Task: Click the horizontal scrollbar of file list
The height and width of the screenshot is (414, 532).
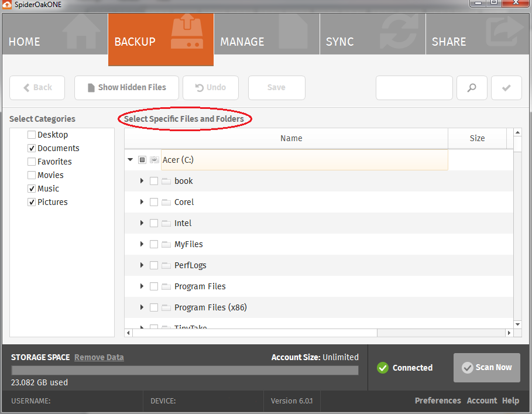Action: point(255,333)
